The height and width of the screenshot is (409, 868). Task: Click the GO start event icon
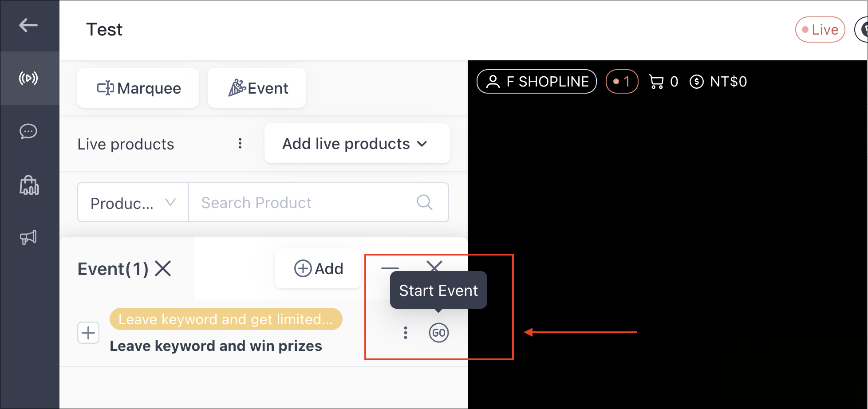coord(439,333)
